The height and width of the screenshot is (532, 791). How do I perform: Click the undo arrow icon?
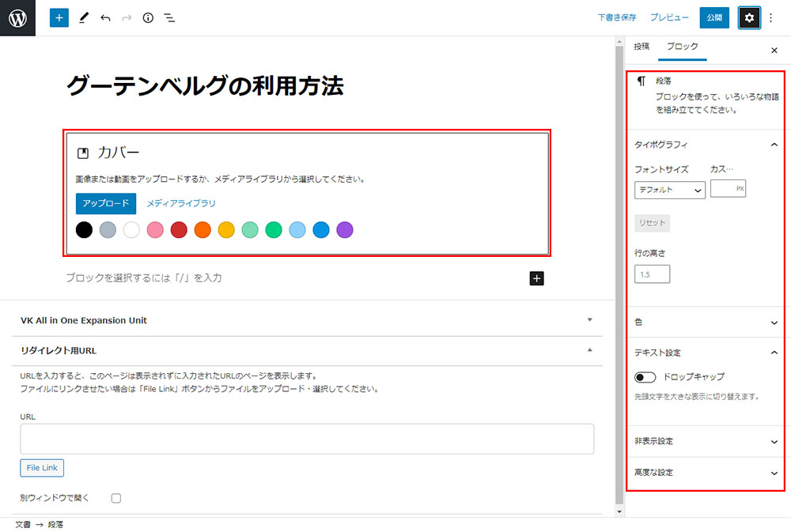105,17
